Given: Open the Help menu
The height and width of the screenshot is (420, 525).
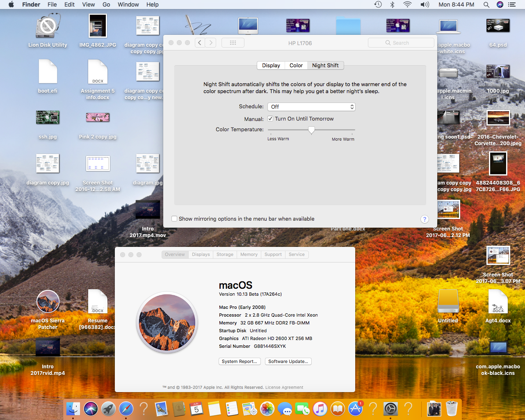Looking at the screenshot, I should click(x=153, y=5).
